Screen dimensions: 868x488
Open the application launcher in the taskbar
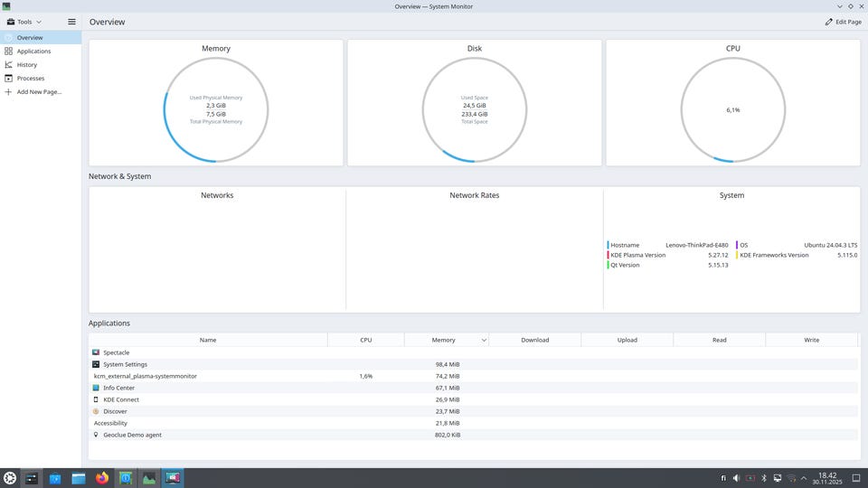(x=9, y=478)
